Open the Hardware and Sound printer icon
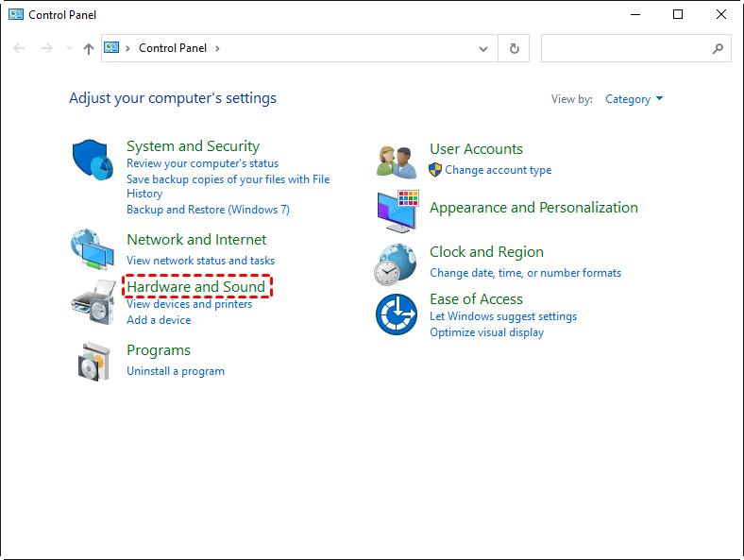 93,302
